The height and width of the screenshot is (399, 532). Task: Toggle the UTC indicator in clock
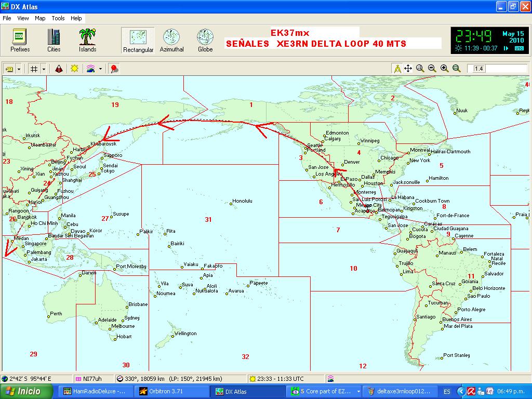pos(519,48)
